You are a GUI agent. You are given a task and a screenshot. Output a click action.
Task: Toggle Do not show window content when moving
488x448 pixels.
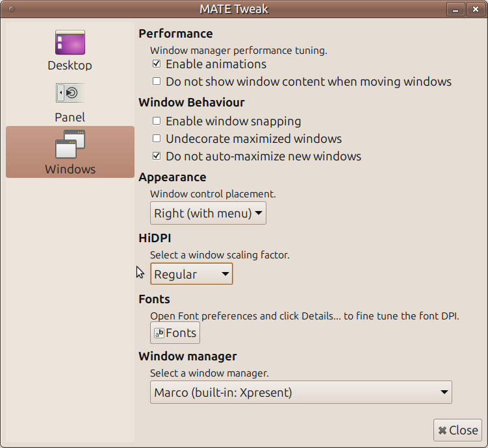[157, 82]
